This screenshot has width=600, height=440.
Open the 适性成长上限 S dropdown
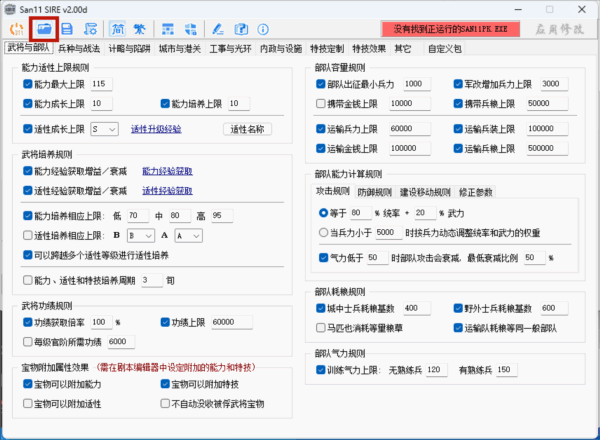tap(106, 129)
